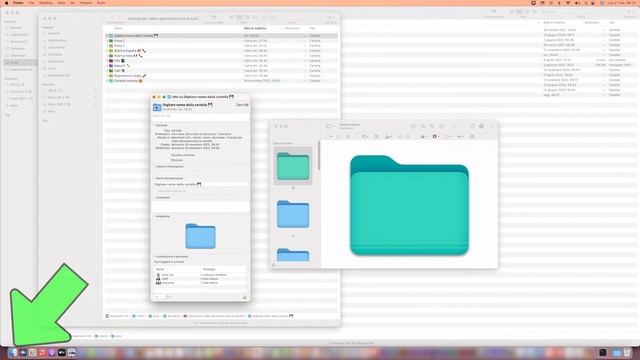Collapse the Anteprima section
The width and height of the screenshot is (640, 360).
(154, 216)
